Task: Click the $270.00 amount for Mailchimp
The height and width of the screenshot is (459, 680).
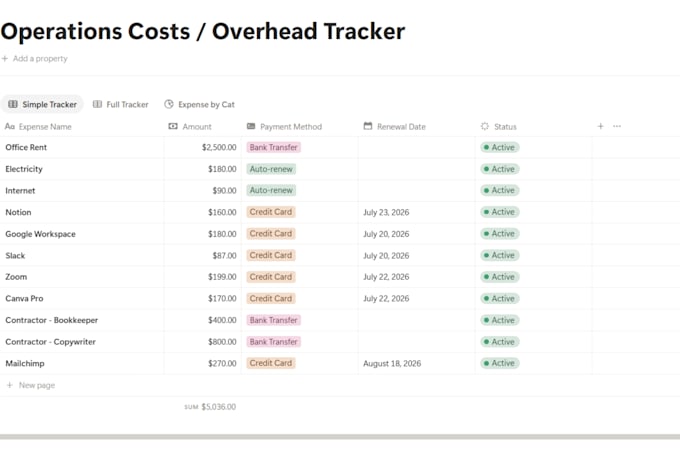Action: (x=222, y=364)
